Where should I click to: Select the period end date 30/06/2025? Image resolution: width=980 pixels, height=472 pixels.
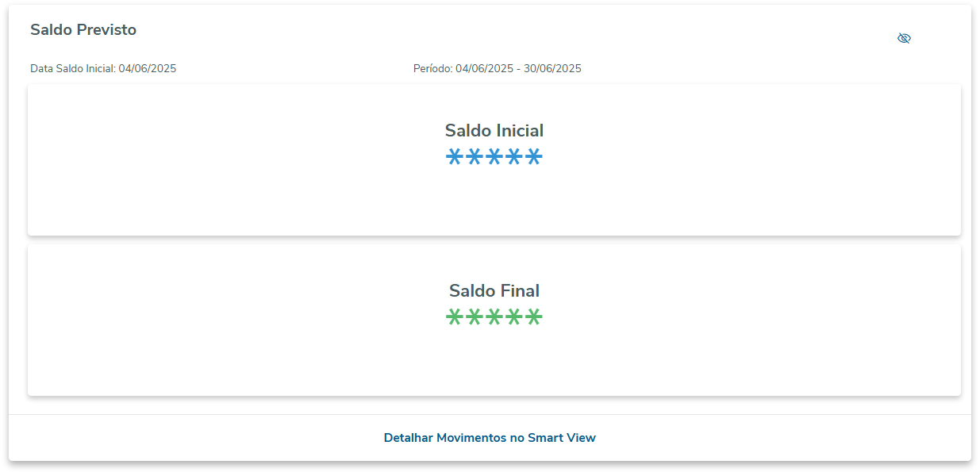coord(552,69)
